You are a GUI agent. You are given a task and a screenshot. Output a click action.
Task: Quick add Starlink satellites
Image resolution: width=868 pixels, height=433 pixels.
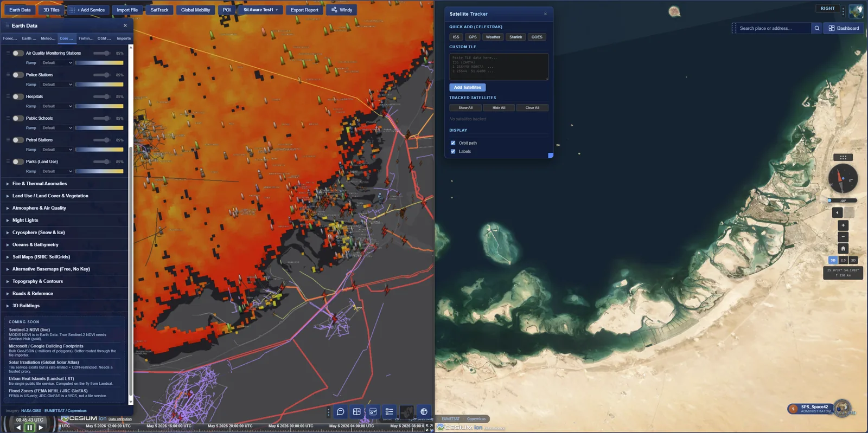click(516, 37)
